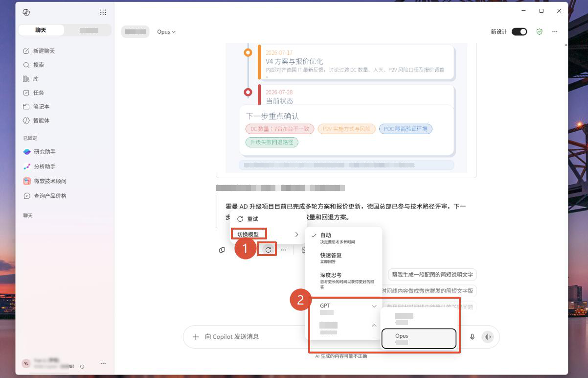
Task: Maximize the Copilot window
Action: pyautogui.click(x=542, y=11)
